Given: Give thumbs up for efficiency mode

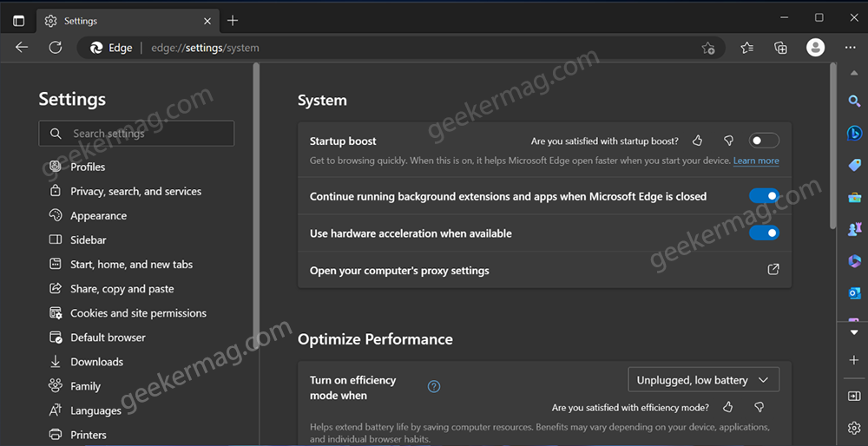Looking at the screenshot, I should [x=728, y=407].
